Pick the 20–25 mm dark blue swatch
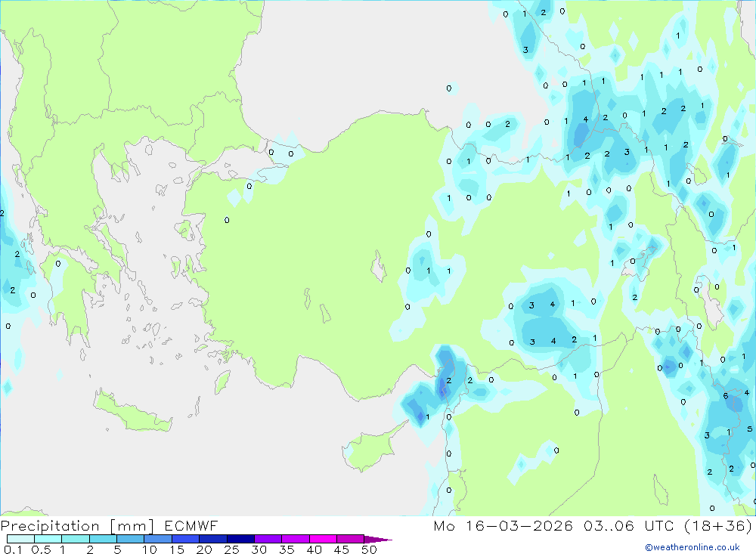 (x=213, y=539)
